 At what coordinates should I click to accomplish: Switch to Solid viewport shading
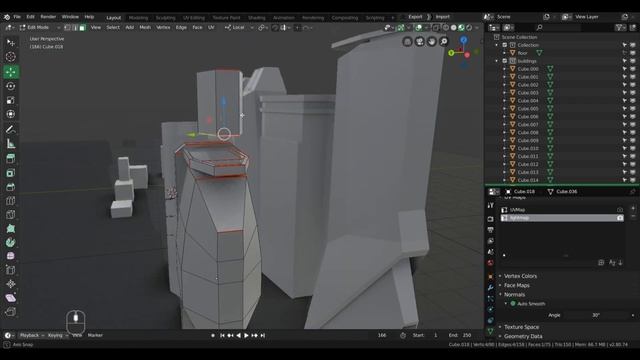pyautogui.click(x=453, y=28)
